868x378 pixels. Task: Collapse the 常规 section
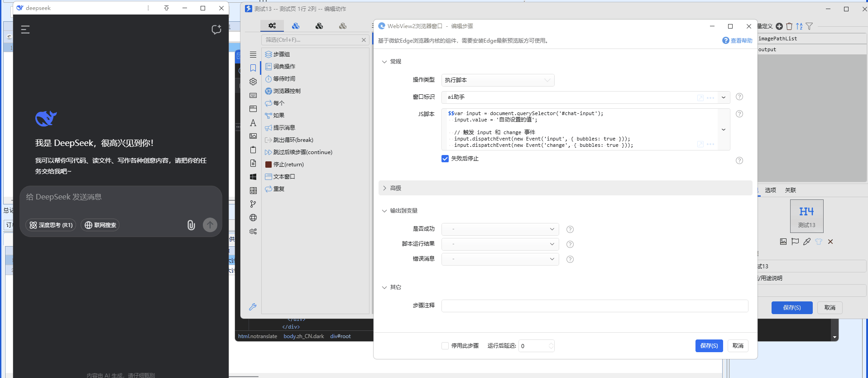384,62
